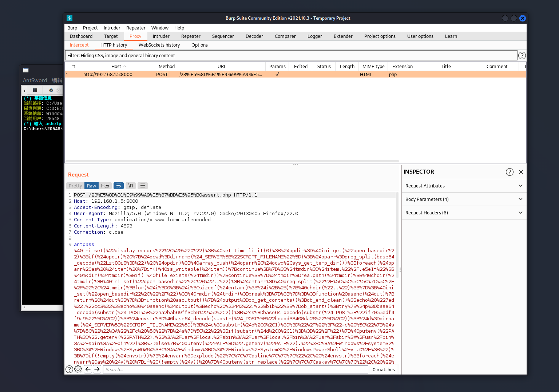The height and width of the screenshot is (392, 559).
Task: Open the Learn tab
Action: click(x=451, y=36)
